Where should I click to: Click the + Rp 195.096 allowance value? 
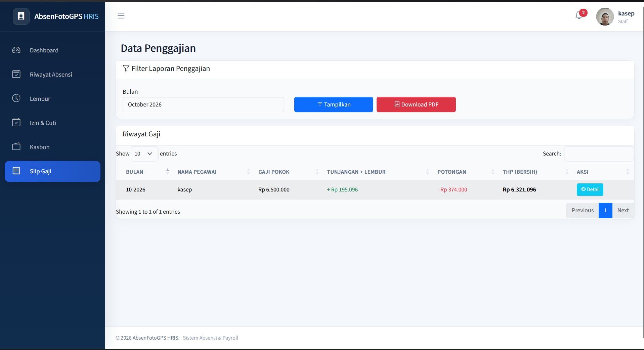[342, 189]
